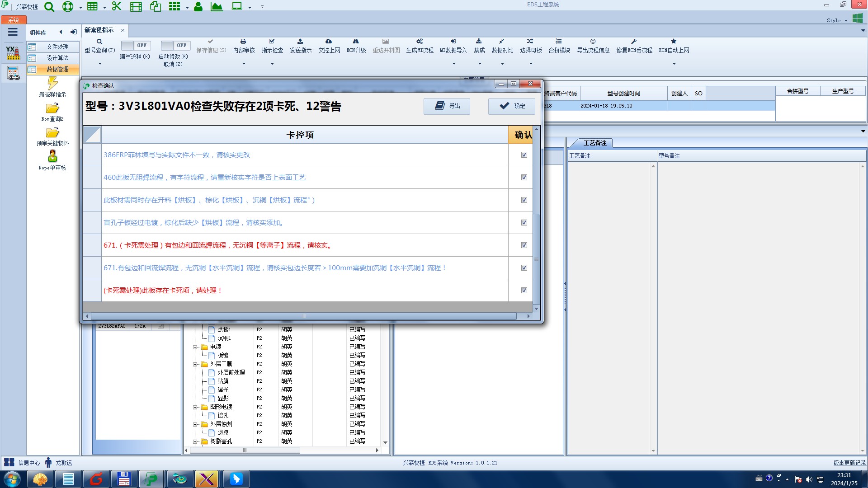Open the Style dropdown at top right

(x=837, y=20)
